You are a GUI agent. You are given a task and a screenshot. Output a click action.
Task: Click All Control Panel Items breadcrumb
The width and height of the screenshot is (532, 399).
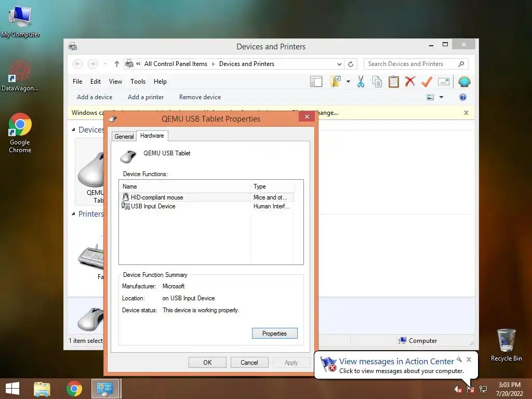point(176,64)
